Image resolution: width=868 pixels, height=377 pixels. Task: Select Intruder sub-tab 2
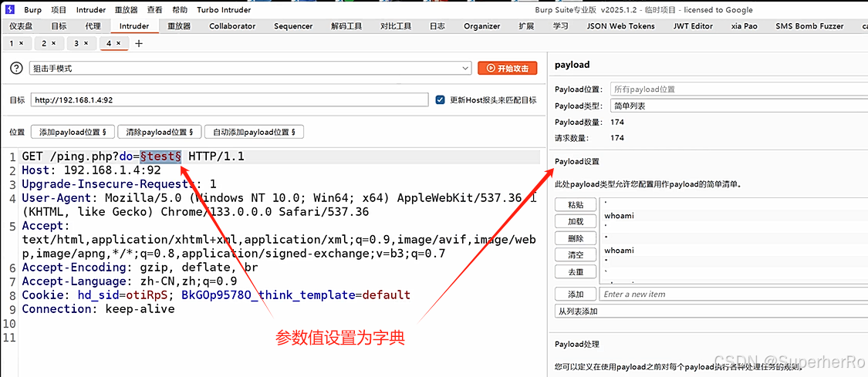coord(44,43)
